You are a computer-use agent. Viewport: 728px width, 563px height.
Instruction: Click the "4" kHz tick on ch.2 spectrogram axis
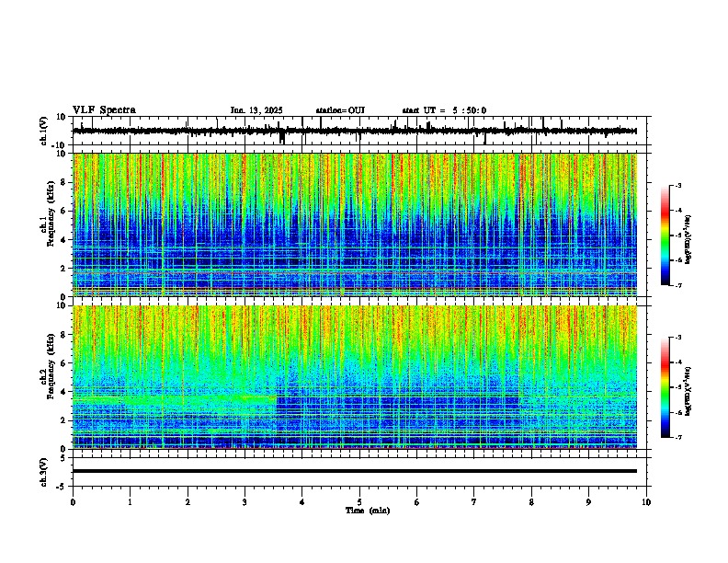[65, 393]
